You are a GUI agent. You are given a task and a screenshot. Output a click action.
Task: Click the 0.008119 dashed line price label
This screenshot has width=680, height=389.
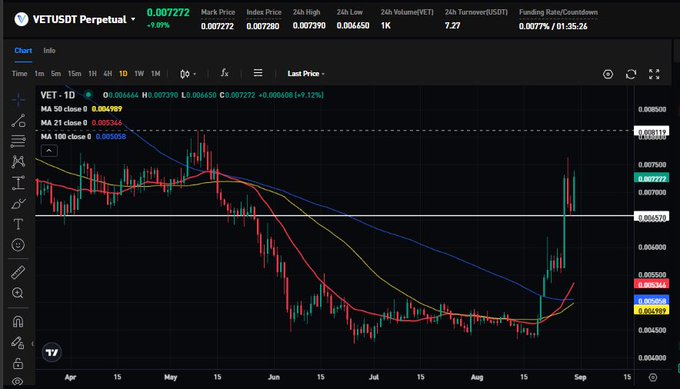tap(651, 131)
